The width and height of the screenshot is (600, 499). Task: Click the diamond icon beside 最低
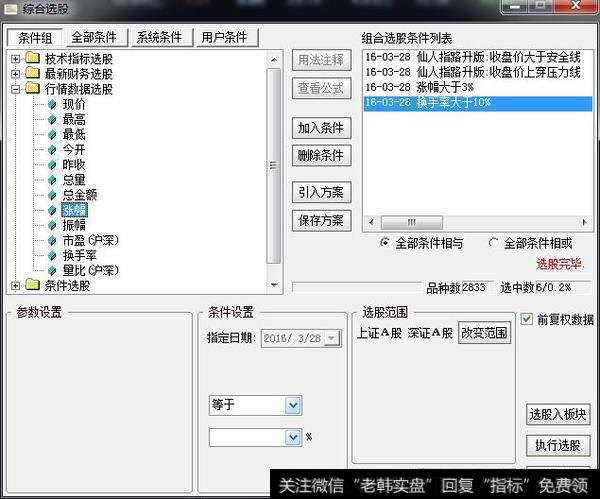click(x=52, y=135)
